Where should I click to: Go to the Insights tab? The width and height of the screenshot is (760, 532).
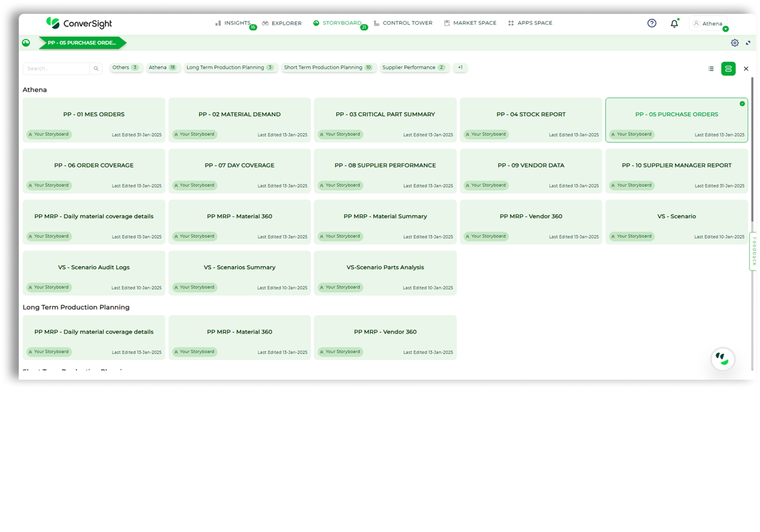coord(233,23)
